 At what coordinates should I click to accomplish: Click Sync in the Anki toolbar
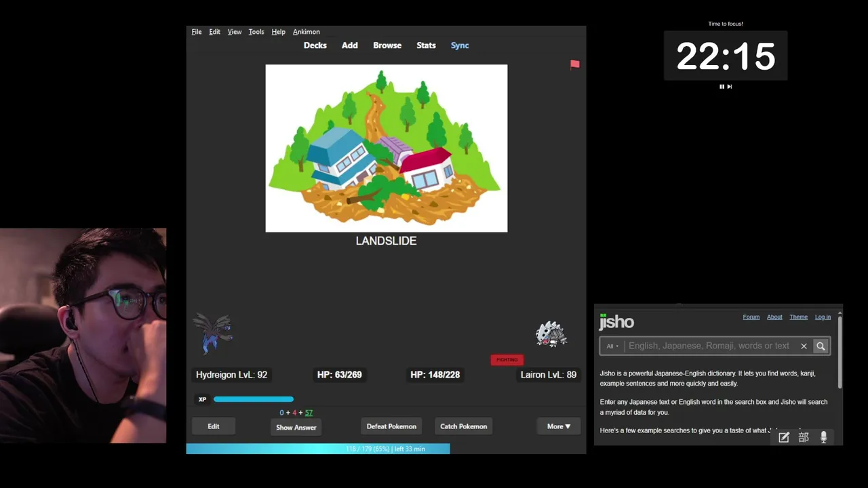pos(460,45)
